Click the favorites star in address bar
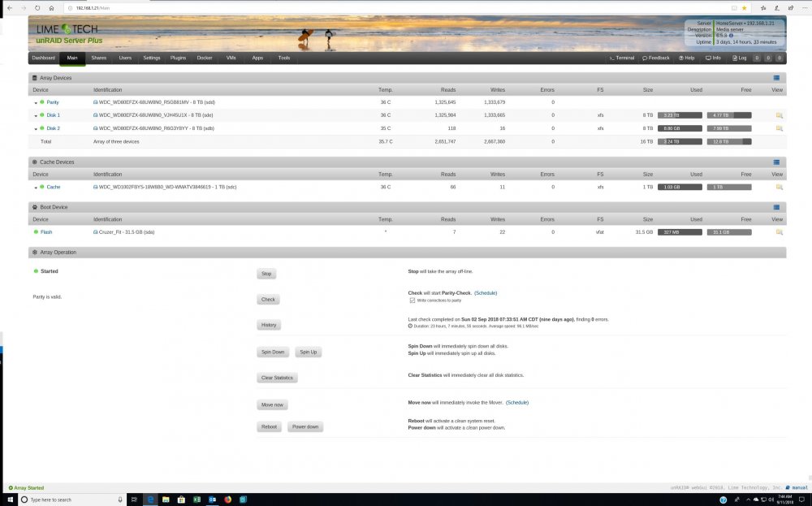The image size is (812, 506). [x=744, y=8]
